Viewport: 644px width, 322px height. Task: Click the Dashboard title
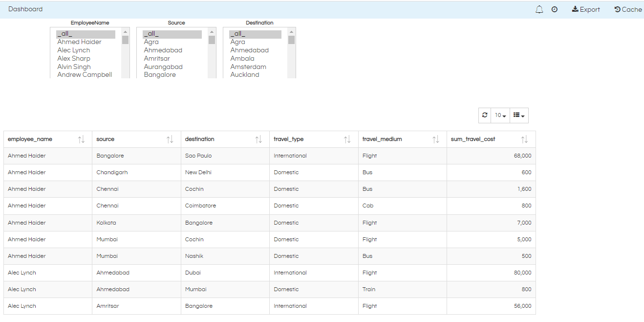(x=25, y=9)
